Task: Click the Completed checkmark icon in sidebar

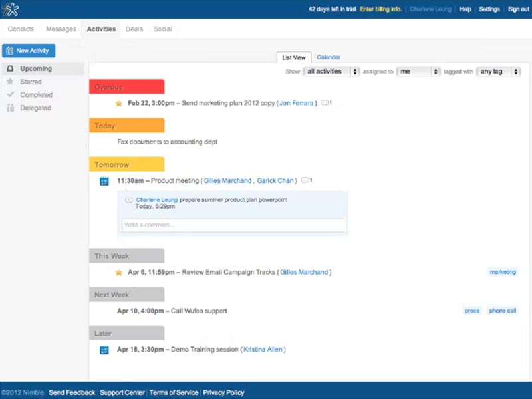Action: pyautogui.click(x=10, y=94)
